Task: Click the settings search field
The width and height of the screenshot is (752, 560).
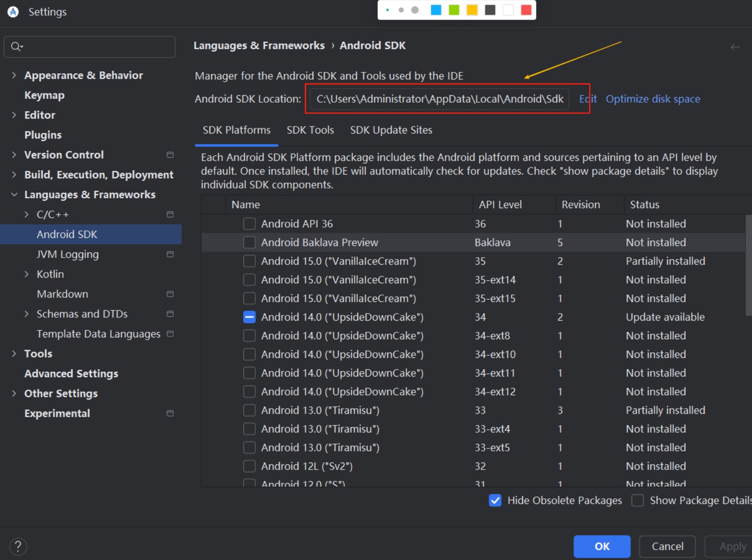Action: coord(90,47)
